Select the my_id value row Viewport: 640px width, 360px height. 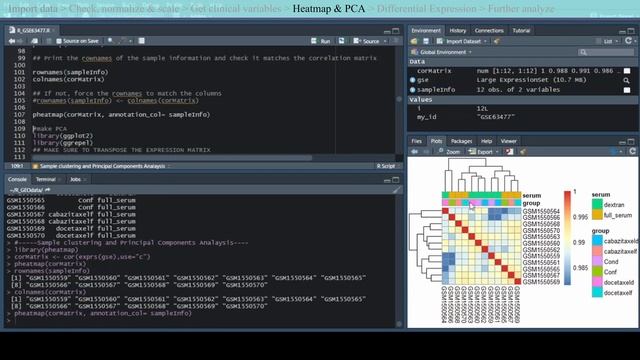pos(522,117)
